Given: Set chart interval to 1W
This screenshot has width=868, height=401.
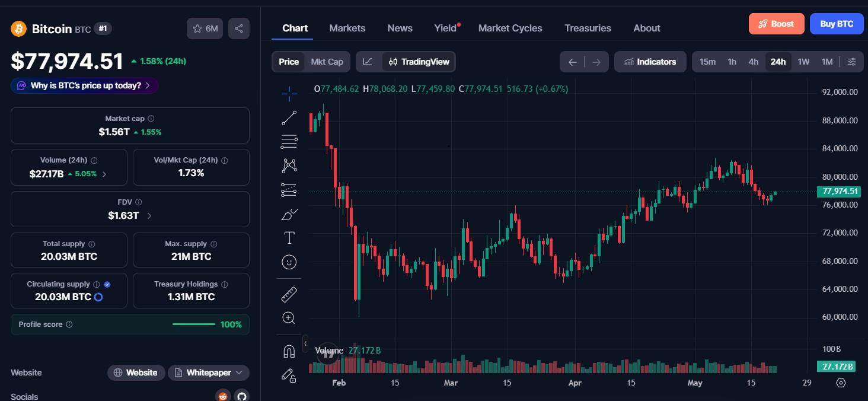Looking at the screenshot, I should point(803,62).
